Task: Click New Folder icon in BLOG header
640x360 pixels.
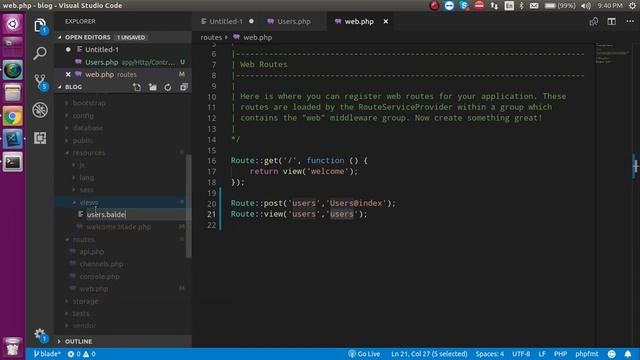Action: click(153, 87)
